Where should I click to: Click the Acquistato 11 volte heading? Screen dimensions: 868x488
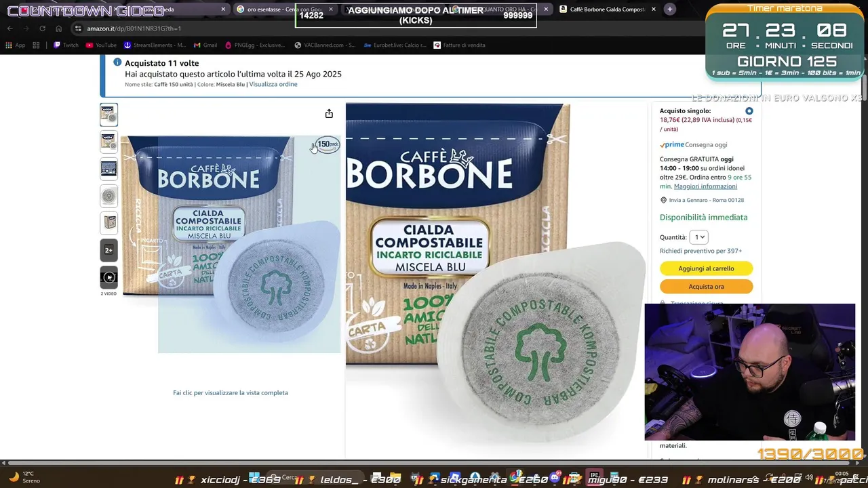[x=161, y=63]
